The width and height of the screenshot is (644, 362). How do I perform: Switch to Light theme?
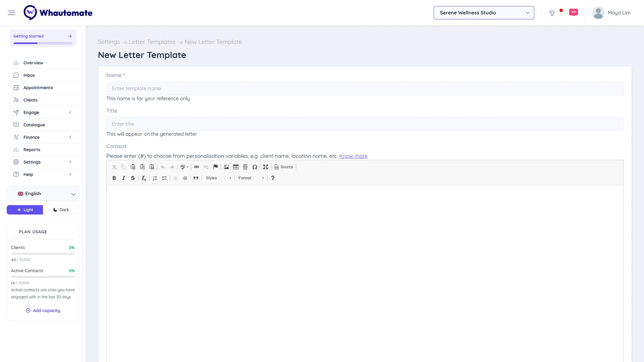(25, 210)
